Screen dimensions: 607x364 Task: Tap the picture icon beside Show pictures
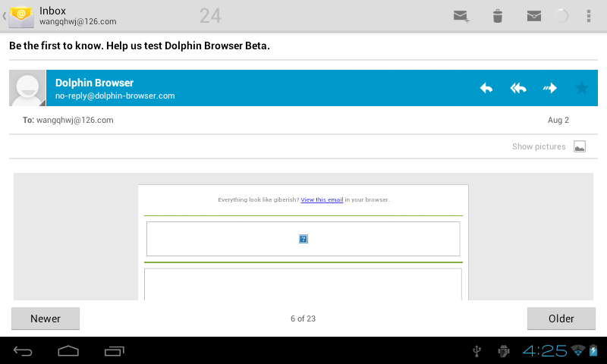(580, 146)
